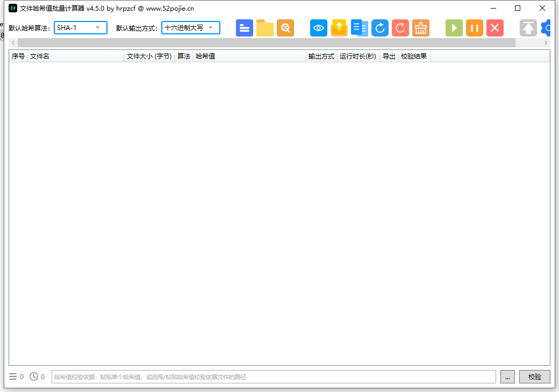Image resolution: width=559 pixels, height=392 pixels.
Task: Click the 文件大小 (字节) column header
Action: coord(149,56)
